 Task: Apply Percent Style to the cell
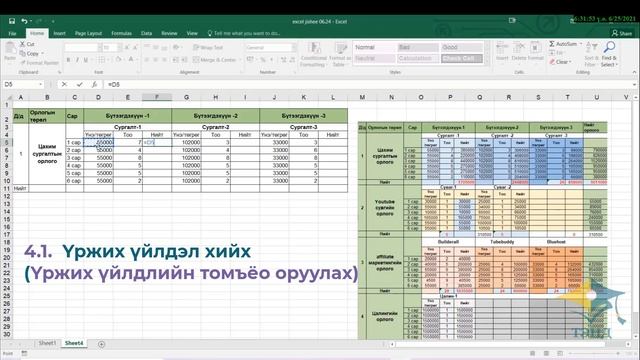(262, 60)
